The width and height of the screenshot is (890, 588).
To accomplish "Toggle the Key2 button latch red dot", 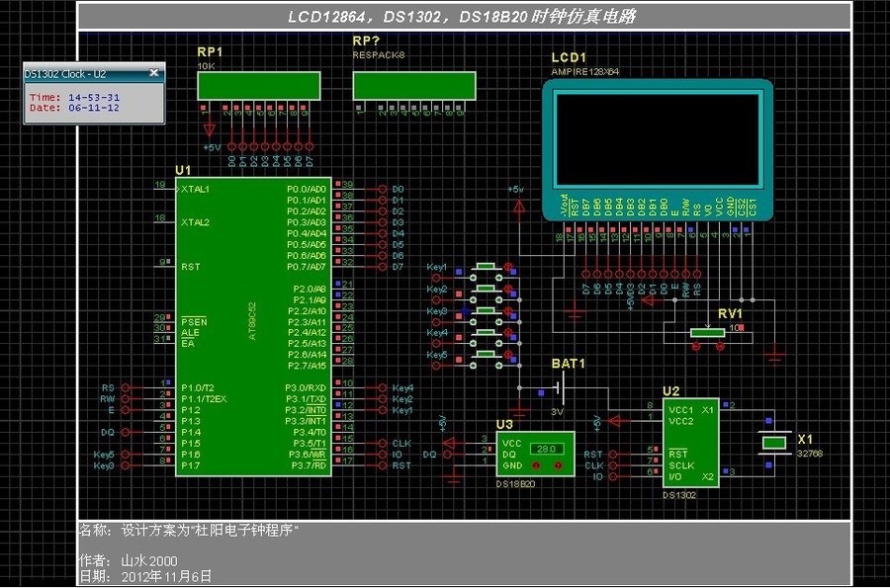I will [508, 290].
